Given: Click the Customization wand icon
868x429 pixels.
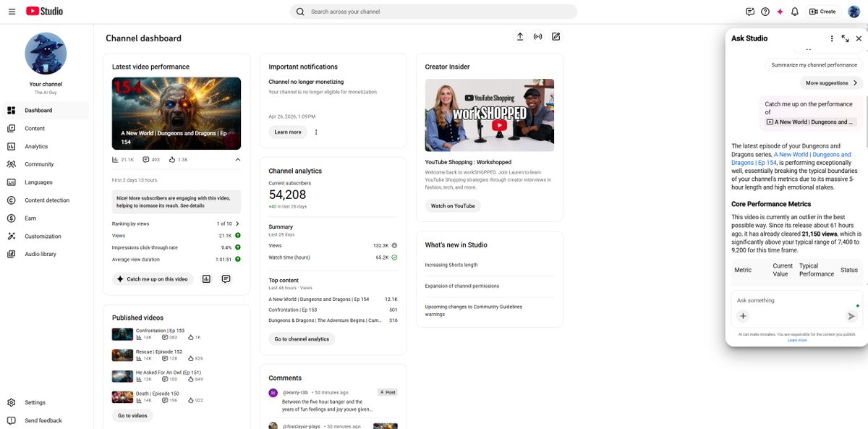Looking at the screenshot, I should (11, 236).
